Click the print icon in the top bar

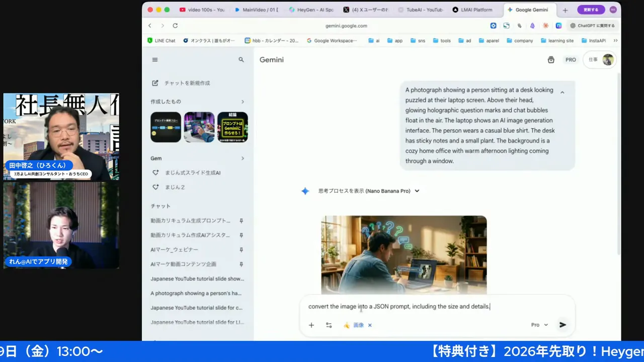coord(551,59)
